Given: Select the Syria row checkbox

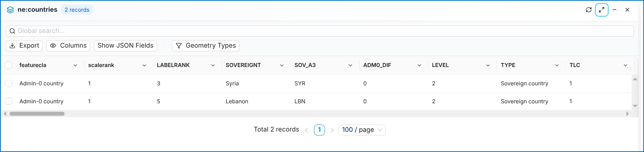Looking at the screenshot, I should point(8,84).
